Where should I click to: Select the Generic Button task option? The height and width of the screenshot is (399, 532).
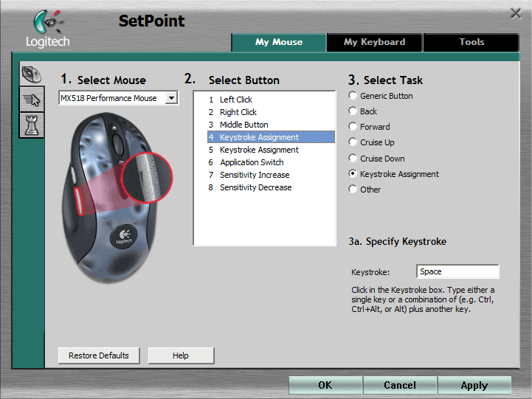[353, 96]
